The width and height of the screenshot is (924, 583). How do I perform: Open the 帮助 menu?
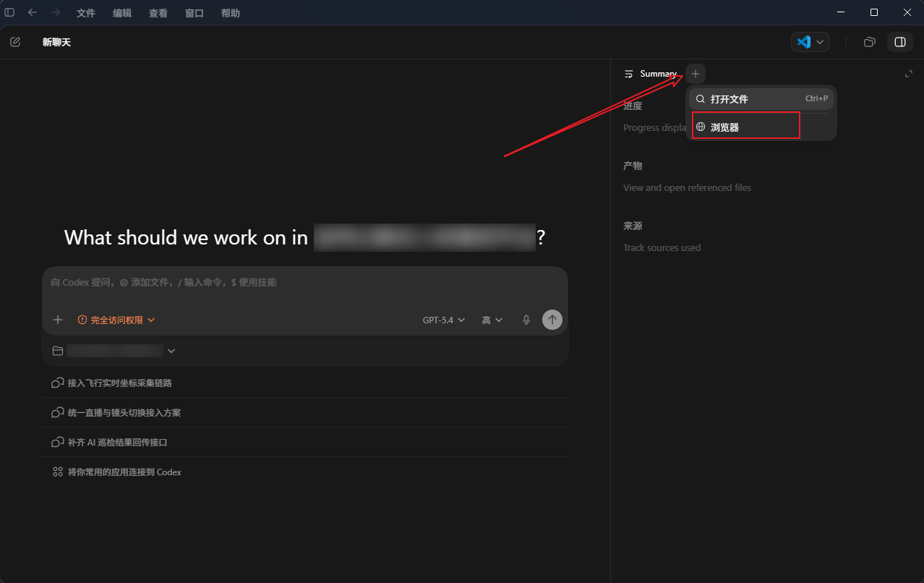(x=231, y=13)
